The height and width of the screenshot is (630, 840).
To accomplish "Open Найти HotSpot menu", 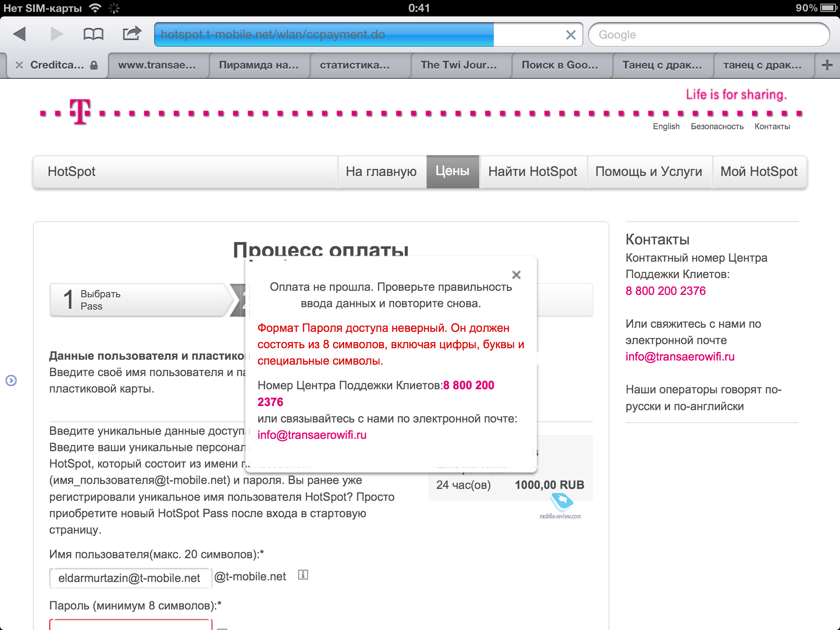I will pos(533,171).
